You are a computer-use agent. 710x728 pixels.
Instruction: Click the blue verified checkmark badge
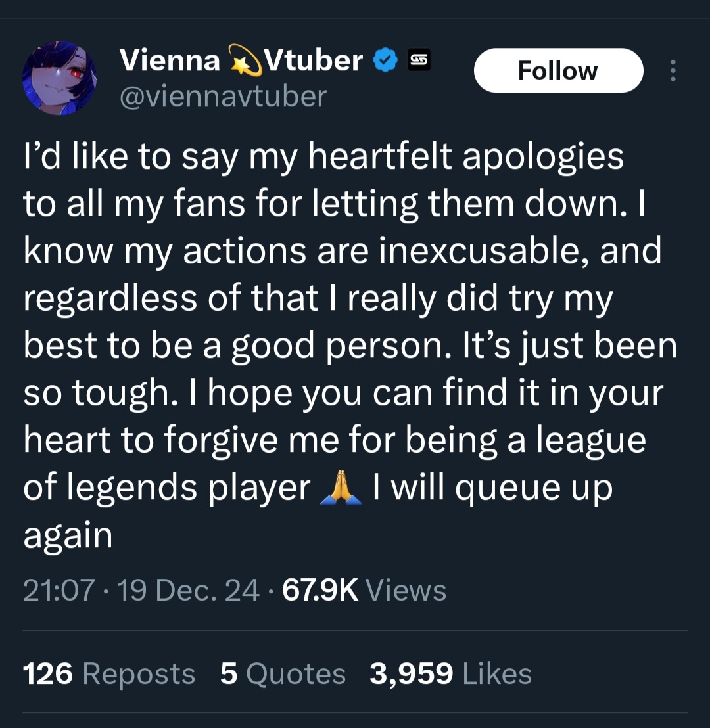pyautogui.click(x=386, y=61)
